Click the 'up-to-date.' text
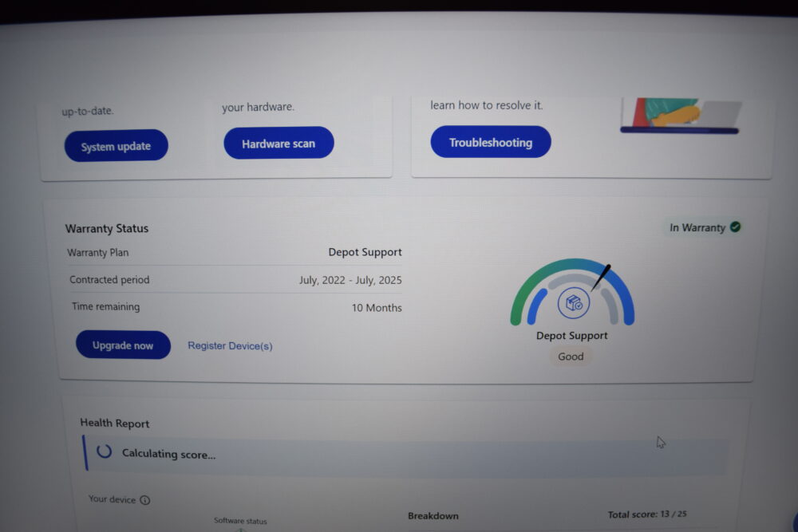Screen dimensions: 798x532 pyautogui.click(x=88, y=110)
